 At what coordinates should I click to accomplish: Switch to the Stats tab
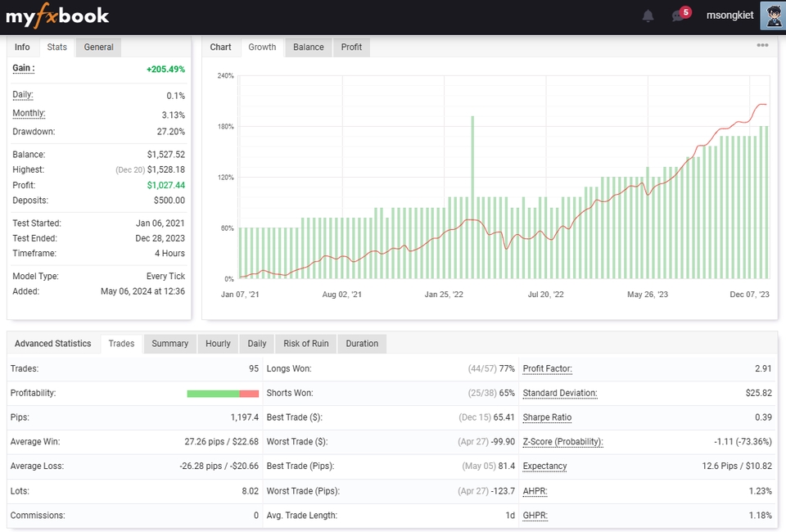pos(56,47)
